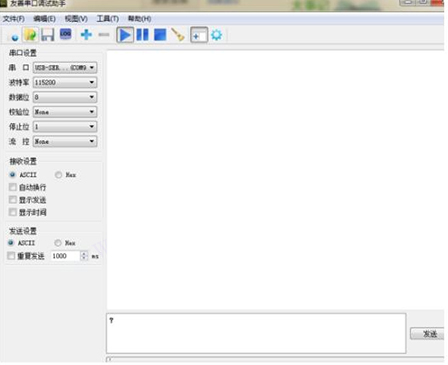Click the open file folder icon

tap(30, 35)
